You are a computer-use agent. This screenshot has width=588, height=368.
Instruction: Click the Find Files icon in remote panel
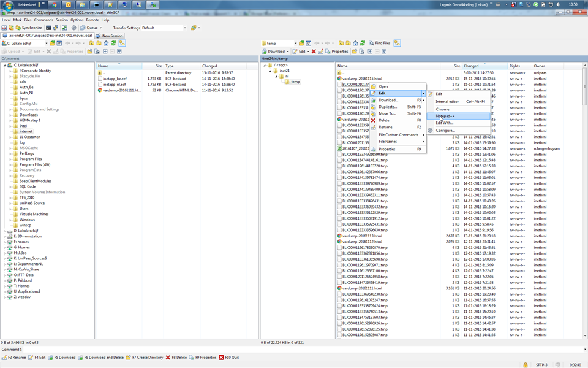(x=379, y=44)
